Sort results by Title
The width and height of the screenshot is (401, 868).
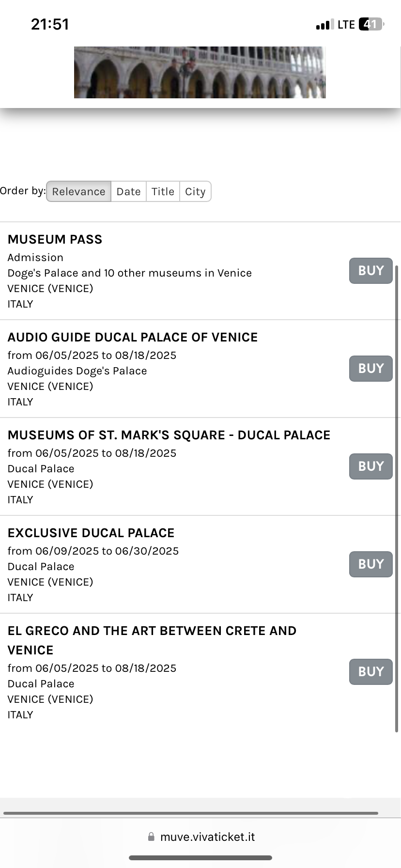[x=163, y=192]
